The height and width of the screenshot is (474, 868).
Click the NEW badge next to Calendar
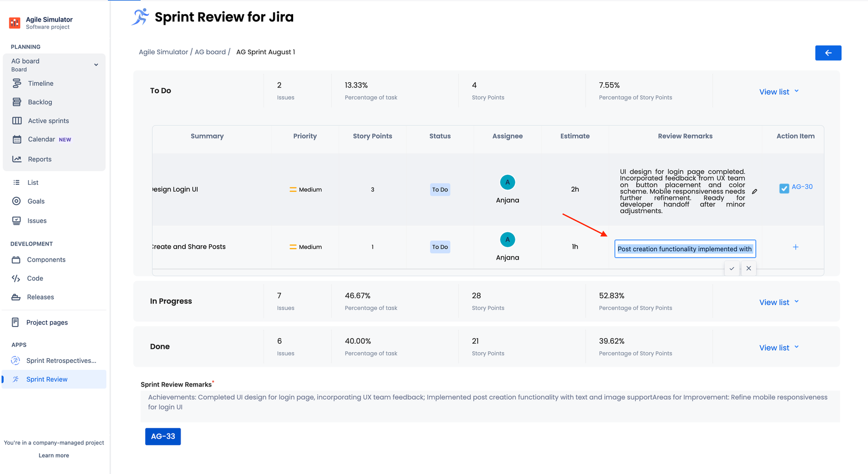pos(65,140)
